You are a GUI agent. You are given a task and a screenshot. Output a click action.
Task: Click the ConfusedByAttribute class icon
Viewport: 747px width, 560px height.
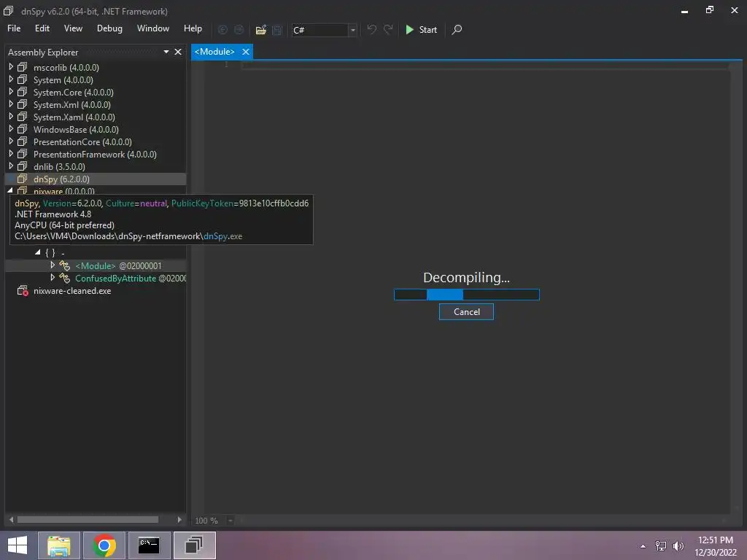pos(65,278)
